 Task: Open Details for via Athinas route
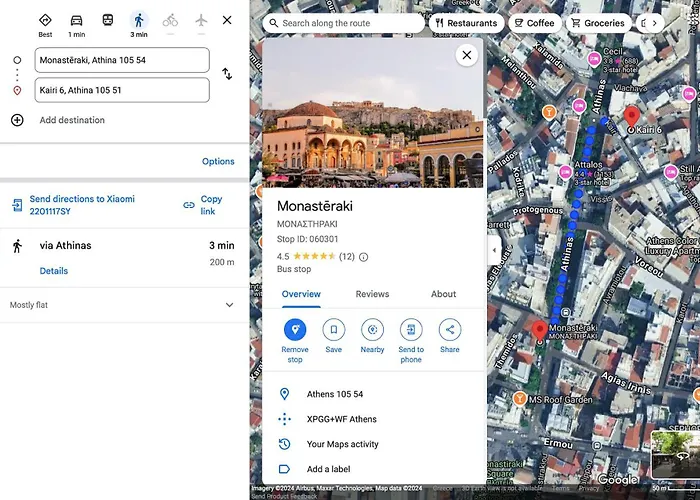coord(54,271)
